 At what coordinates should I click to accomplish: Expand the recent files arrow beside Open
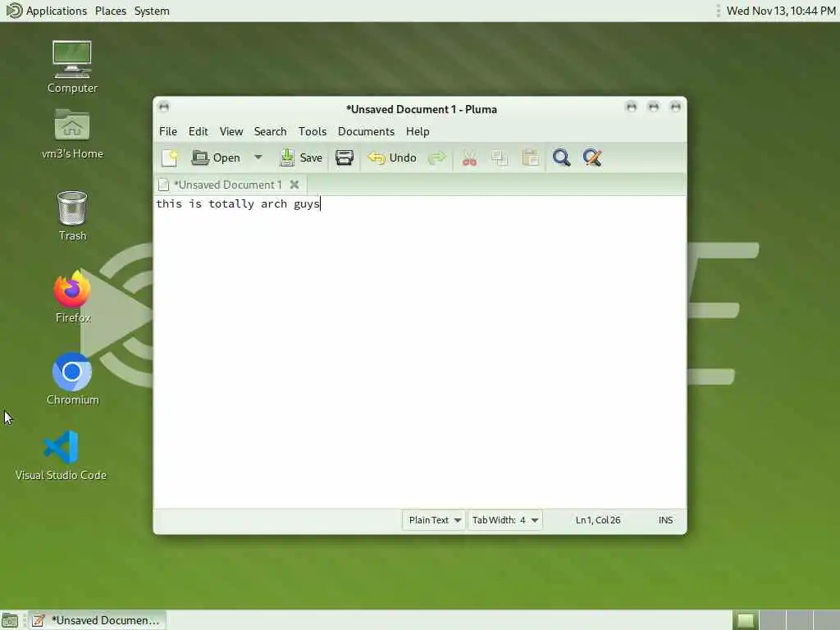(x=258, y=157)
